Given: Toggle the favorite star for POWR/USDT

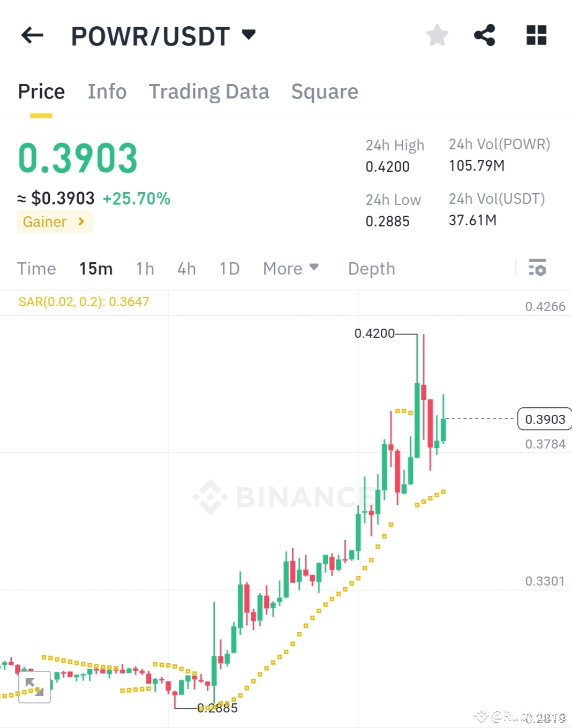Looking at the screenshot, I should (437, 35).
